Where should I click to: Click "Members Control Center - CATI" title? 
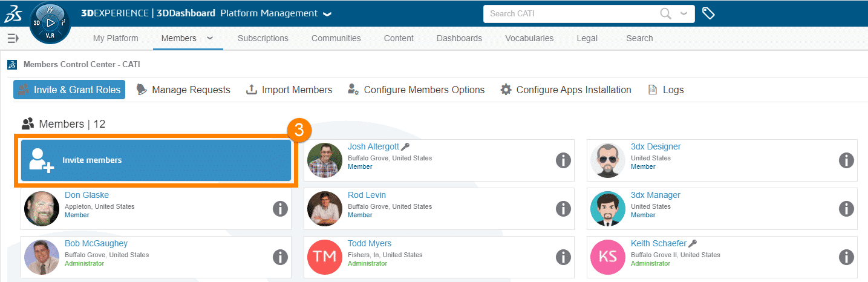[x=82, y=64]
